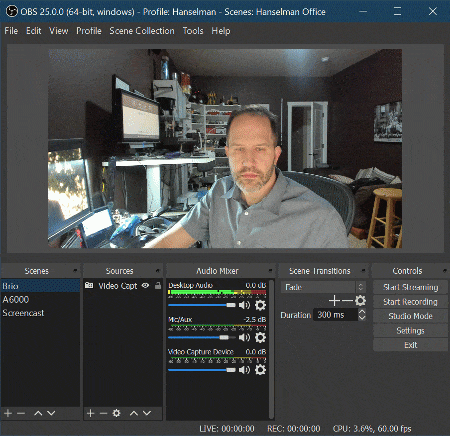Undock the Controls panel
This screenshot has width=450, height=436.
tap(445, 270)
